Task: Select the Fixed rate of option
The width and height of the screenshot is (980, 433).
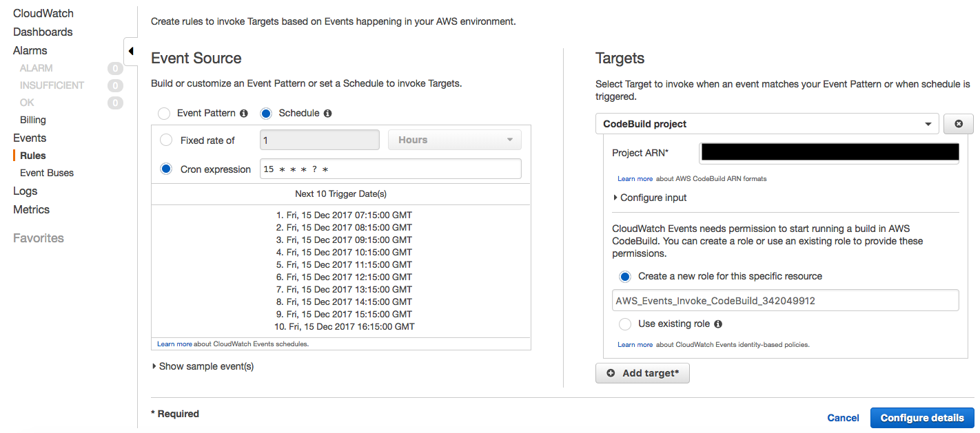Action: [165, 140]
